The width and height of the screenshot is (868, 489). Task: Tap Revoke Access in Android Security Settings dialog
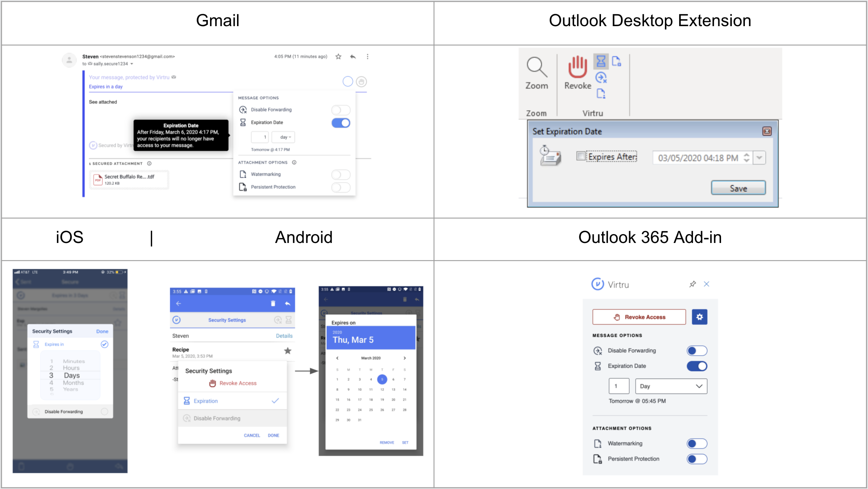pyautogui.click(x=233, y=383)
